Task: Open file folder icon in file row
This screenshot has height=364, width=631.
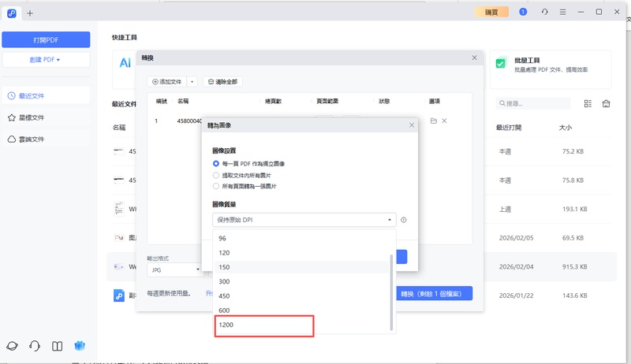Action: (x=433, y=121)
